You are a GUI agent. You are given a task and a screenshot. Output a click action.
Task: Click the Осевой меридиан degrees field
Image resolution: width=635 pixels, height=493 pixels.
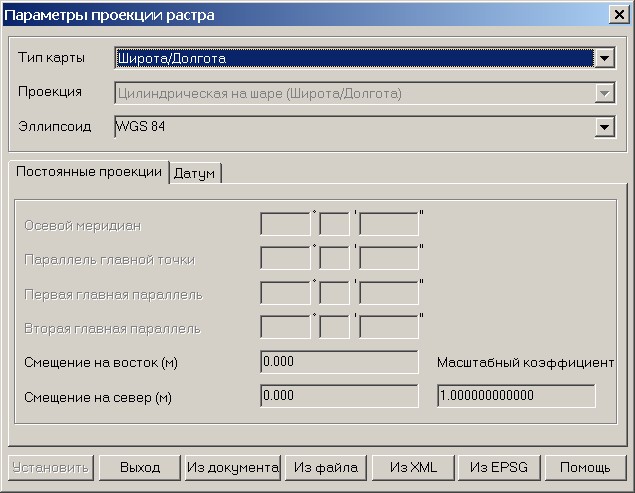(x=285, y=224)
